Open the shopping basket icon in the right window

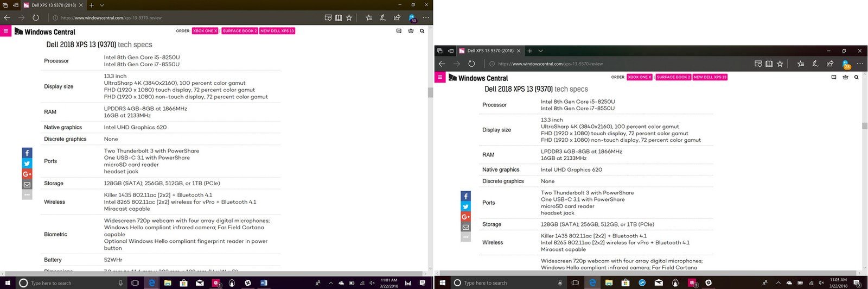pos(845,77)
